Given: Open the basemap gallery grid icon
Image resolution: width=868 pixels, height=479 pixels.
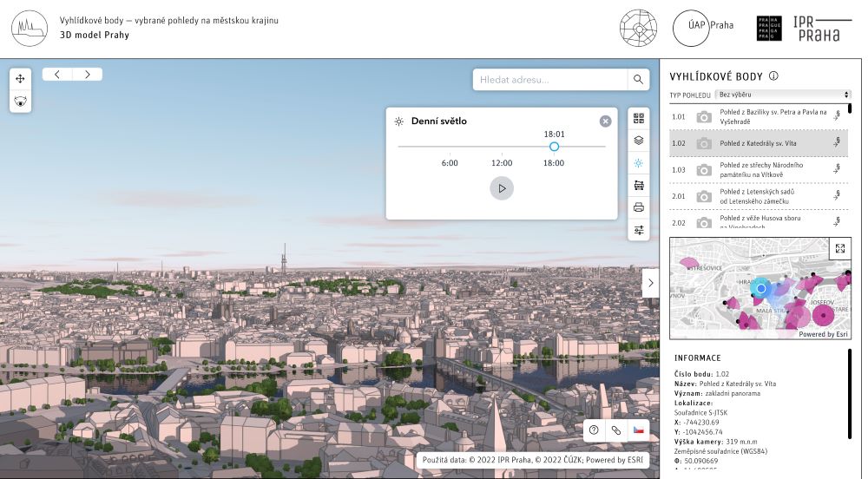Looking at the screenshot, I should point(639,118).
